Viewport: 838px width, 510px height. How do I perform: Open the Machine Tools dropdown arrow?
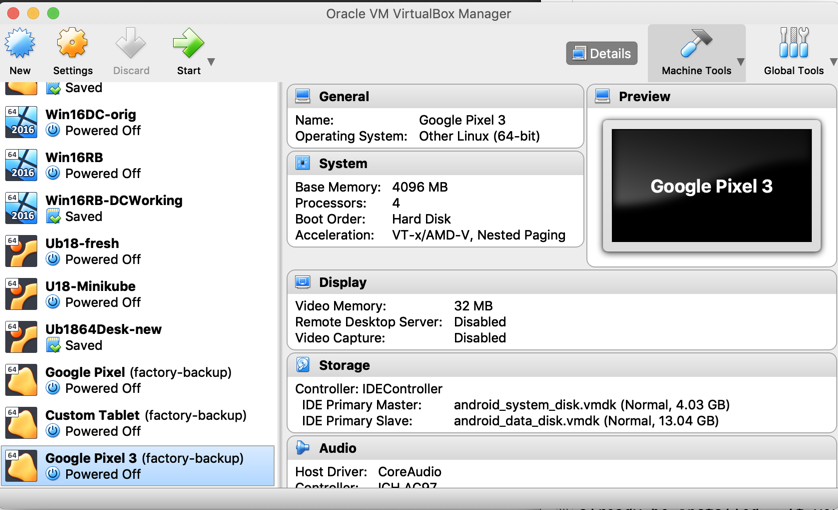740,62
